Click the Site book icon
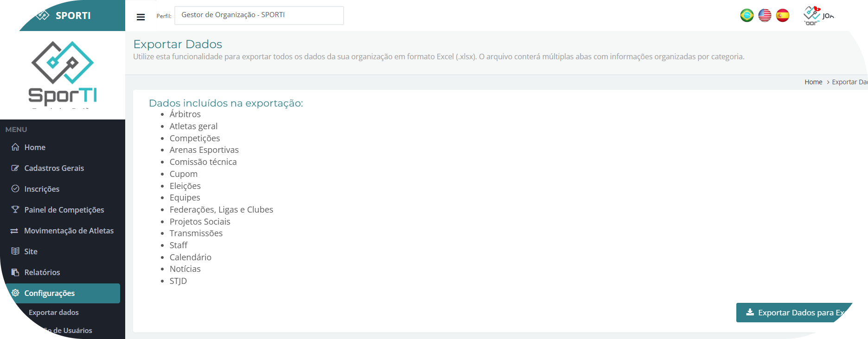 (x=15, y=251)
